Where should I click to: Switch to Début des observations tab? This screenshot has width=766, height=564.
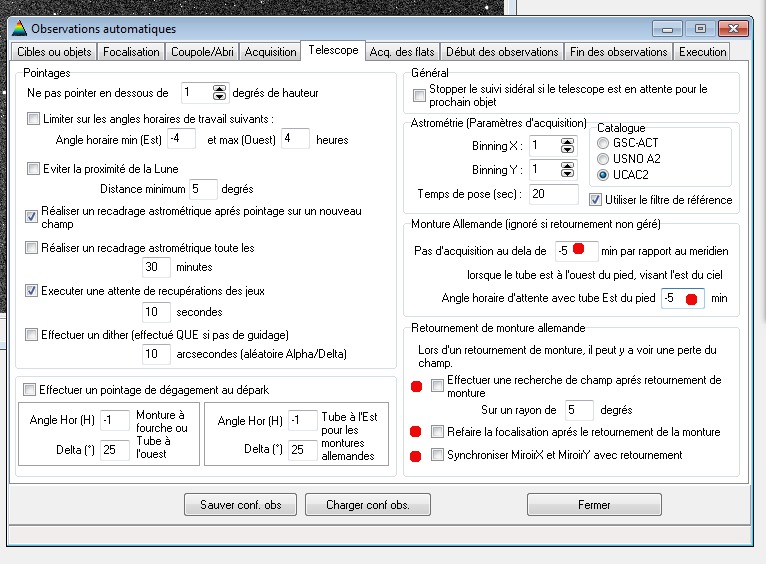[x=502, y=52]
